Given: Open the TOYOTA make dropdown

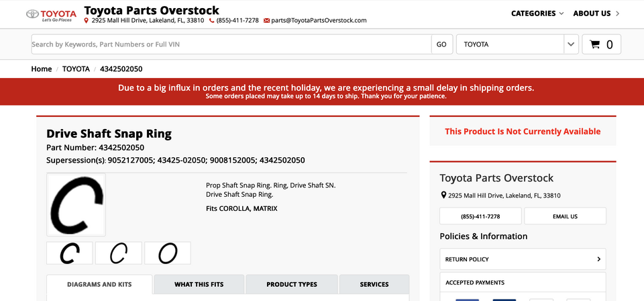Looking at the screenshot, I should click(x=517, y=44).
